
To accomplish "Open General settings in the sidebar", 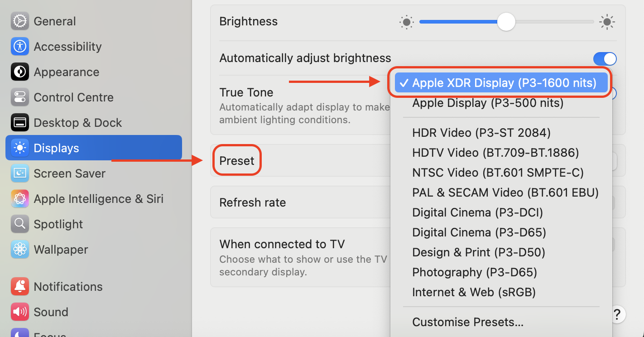I will pos(54,21).
